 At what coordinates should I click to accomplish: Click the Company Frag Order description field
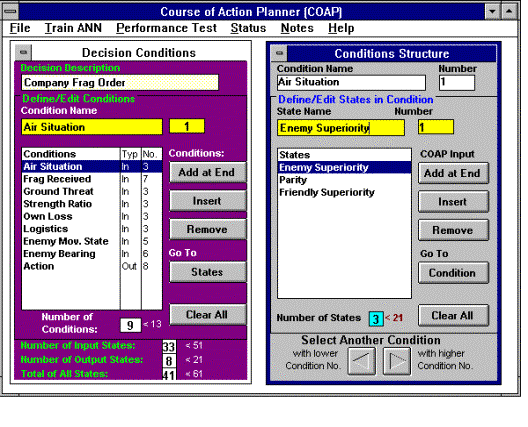coord(120,83)
